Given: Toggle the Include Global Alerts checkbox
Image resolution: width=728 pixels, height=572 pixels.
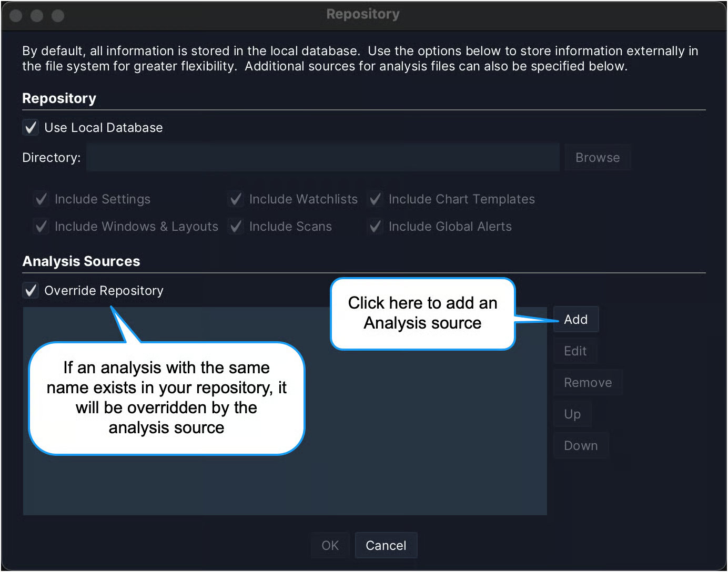Looking at the screenshot, I should [x=376, y=227].
